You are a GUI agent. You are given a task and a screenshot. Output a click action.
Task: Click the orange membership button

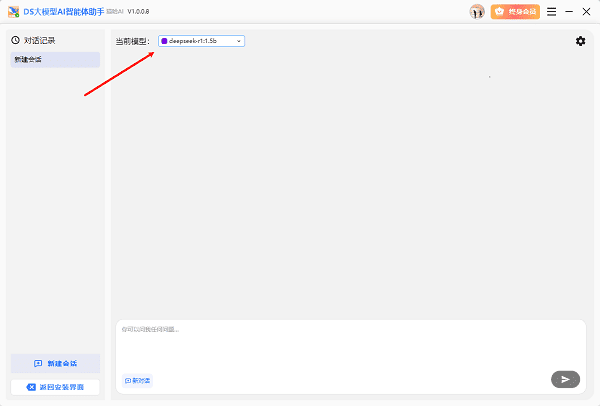pos(515,12)
